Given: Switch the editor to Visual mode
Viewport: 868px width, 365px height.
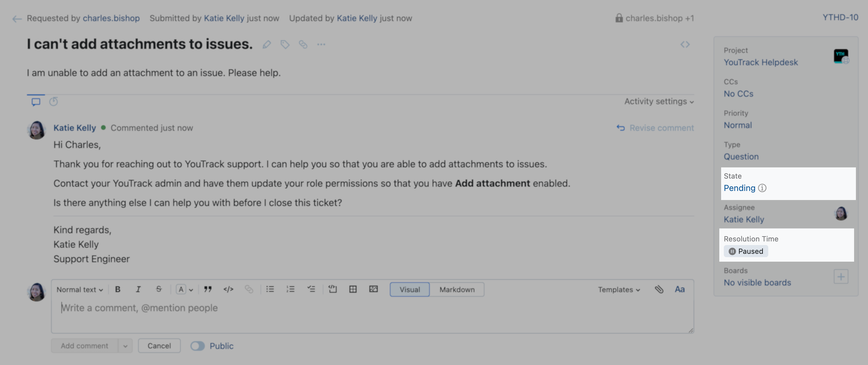Looking at the screenshot, I should pos(410,289).
